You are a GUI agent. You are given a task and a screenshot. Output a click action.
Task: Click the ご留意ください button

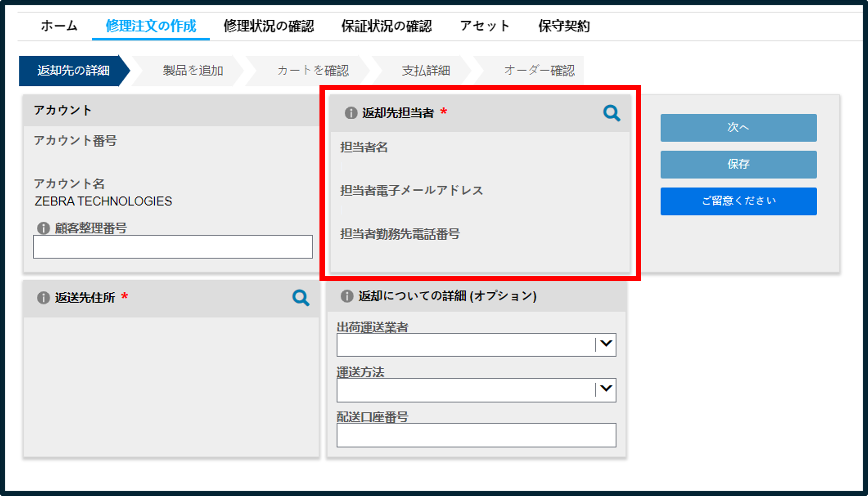(x=738, y=201)
